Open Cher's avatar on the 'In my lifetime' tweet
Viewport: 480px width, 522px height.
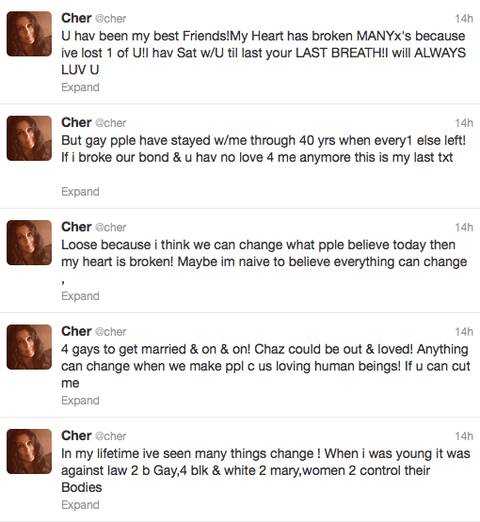click(x=29, y=451)
